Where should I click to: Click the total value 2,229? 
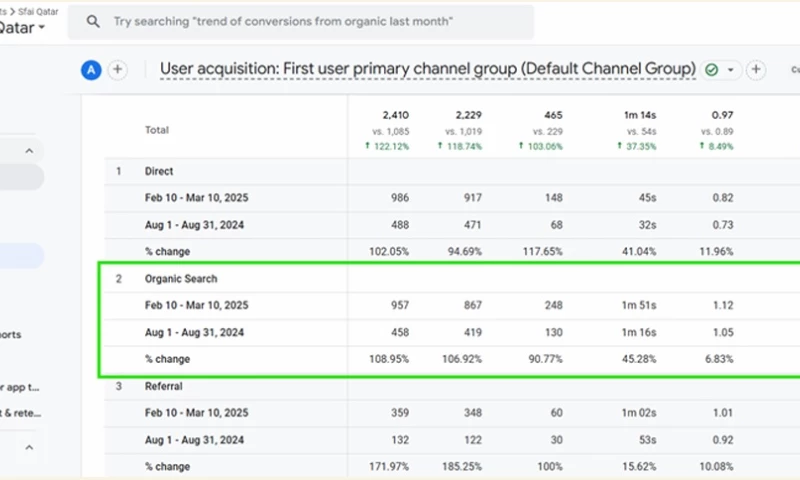pyautogui.click(x=468, y=115)
